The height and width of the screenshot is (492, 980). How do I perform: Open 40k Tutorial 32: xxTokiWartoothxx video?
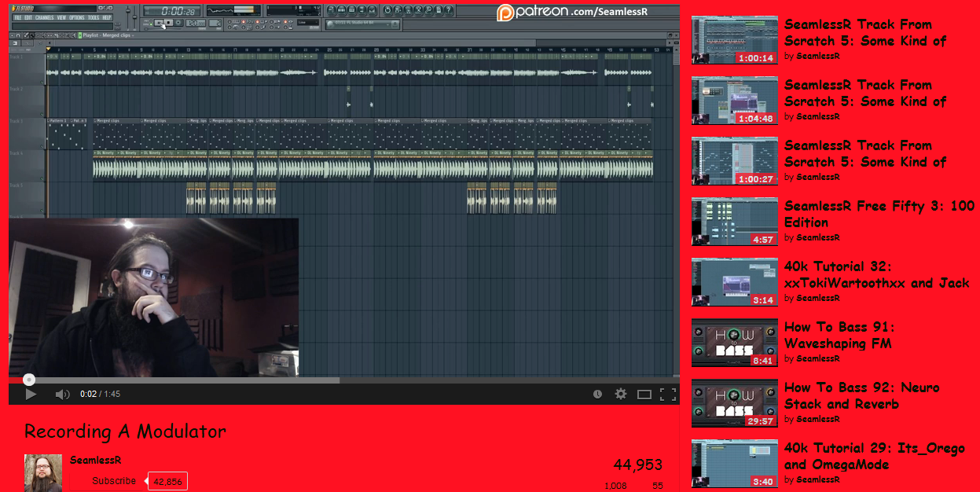(876, 274)
